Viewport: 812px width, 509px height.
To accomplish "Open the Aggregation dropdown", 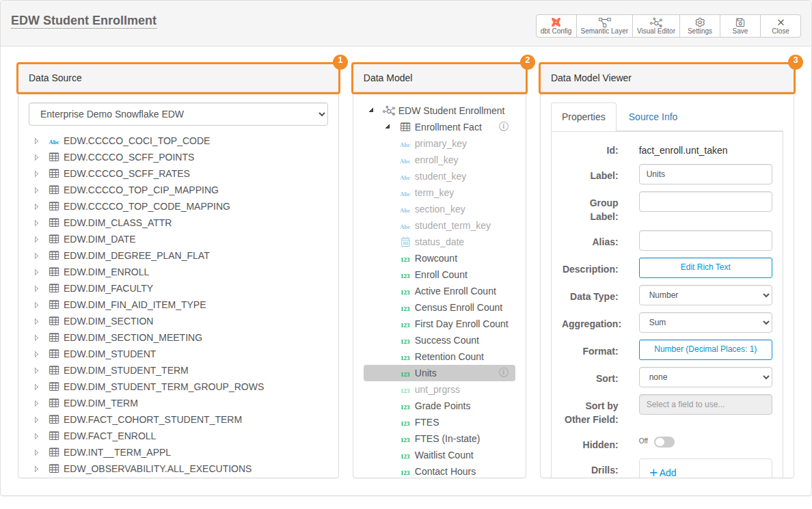I will (x=705, y=322).
